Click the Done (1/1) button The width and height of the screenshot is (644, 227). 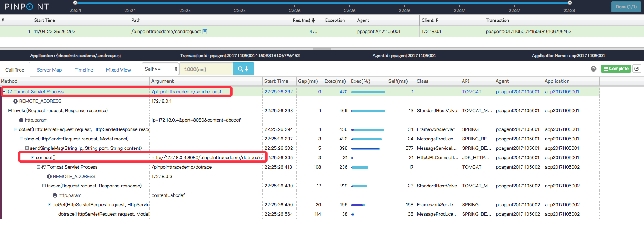[626, 7]
